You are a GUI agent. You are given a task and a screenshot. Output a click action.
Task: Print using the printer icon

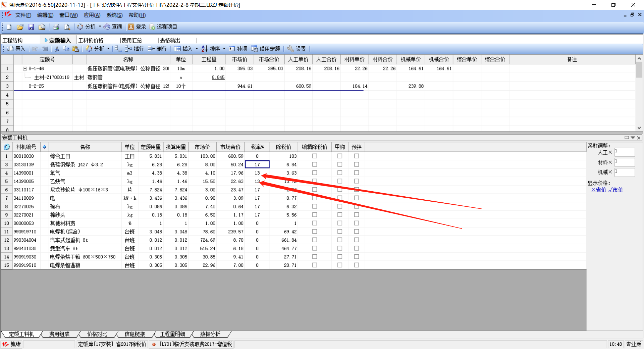pyautogui.click(x=56, y=27)
